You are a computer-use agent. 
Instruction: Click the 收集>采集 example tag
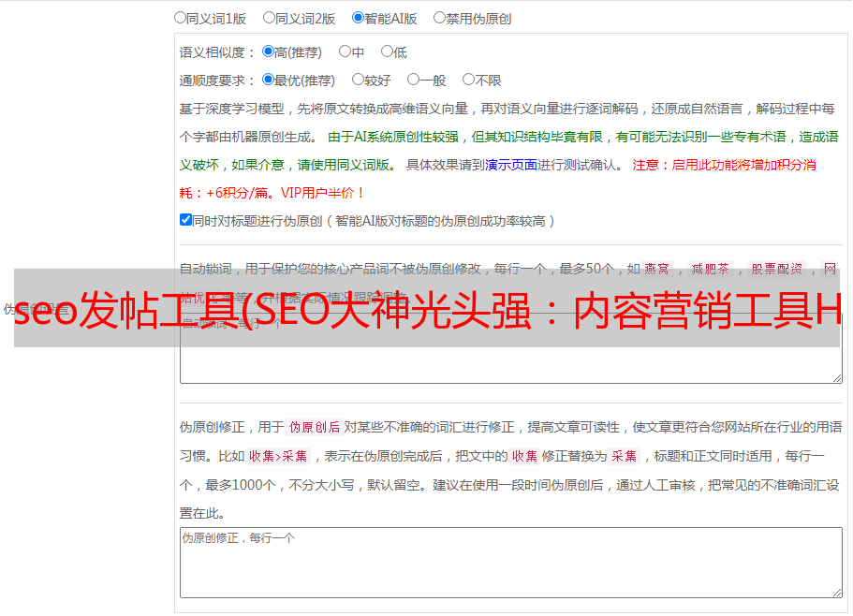[278, 456]
